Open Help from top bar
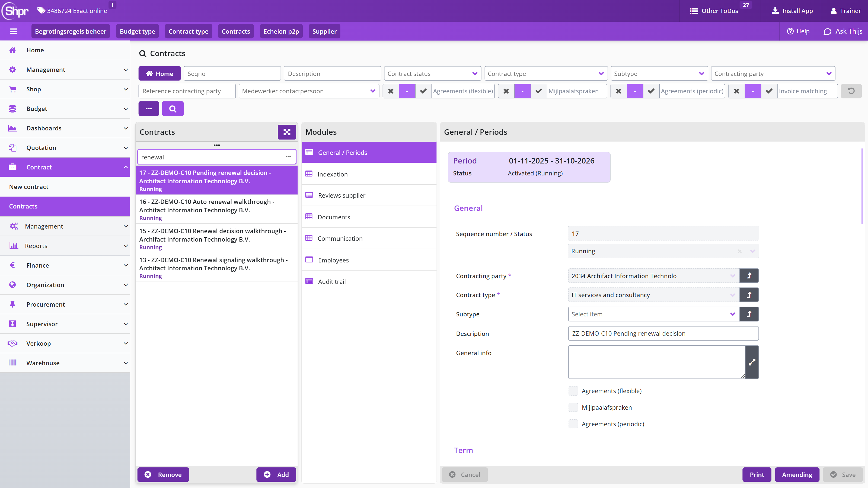 (798, 31)
